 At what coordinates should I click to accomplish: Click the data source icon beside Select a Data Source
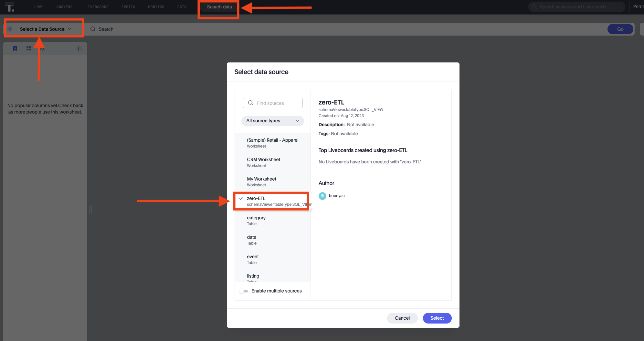click(10, 29)
